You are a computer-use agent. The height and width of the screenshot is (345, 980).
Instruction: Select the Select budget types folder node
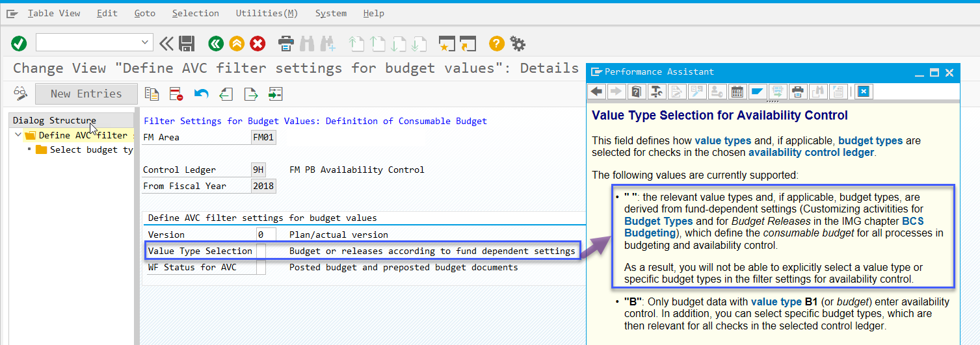pyautogui.click(x=85, y=149)
